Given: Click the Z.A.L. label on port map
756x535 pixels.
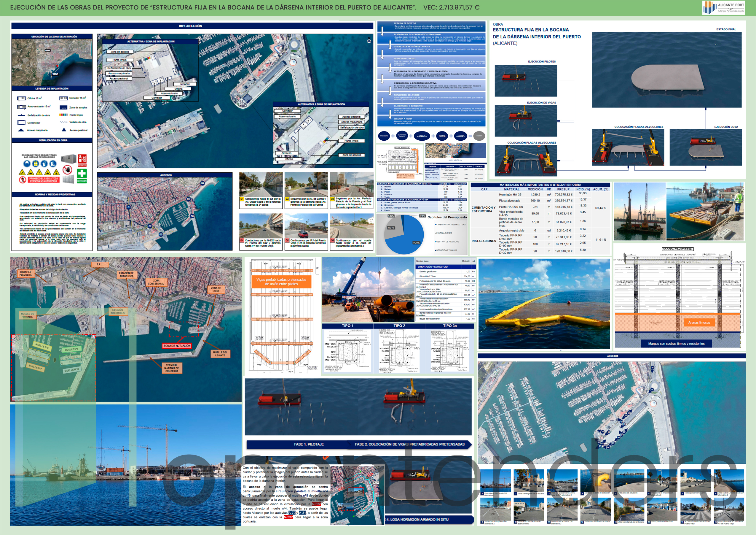Looking at the screenshot, I should tap(99, 264).
